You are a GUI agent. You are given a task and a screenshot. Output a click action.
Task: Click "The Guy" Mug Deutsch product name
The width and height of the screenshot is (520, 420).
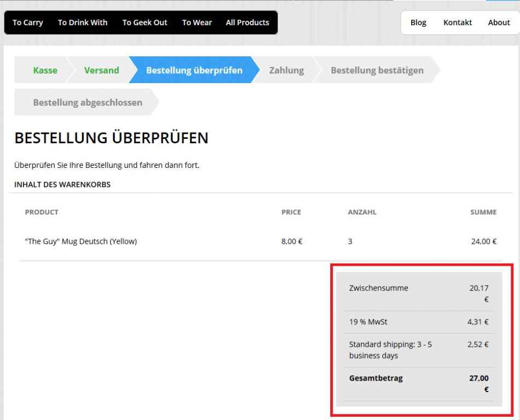coord(81,241)
